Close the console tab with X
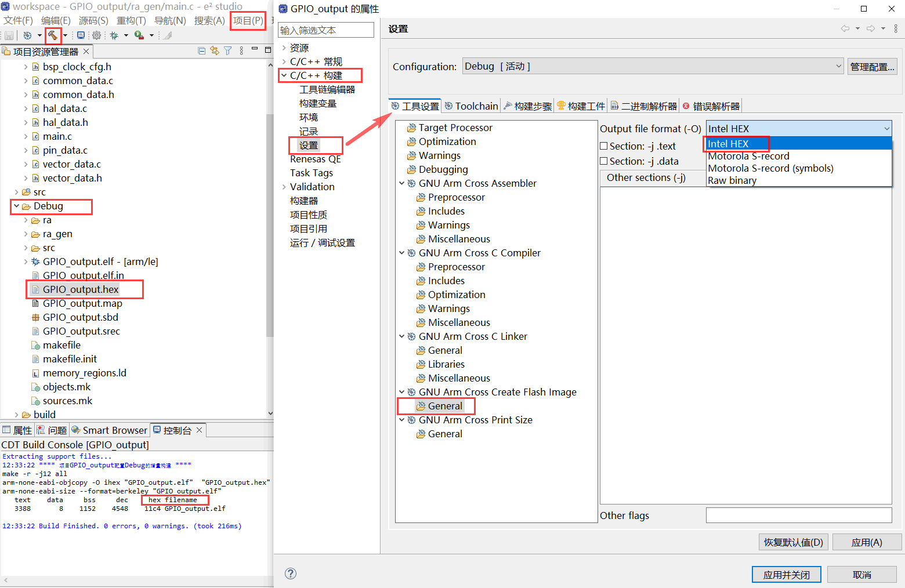The image size is (905, 588). (200, 430)
